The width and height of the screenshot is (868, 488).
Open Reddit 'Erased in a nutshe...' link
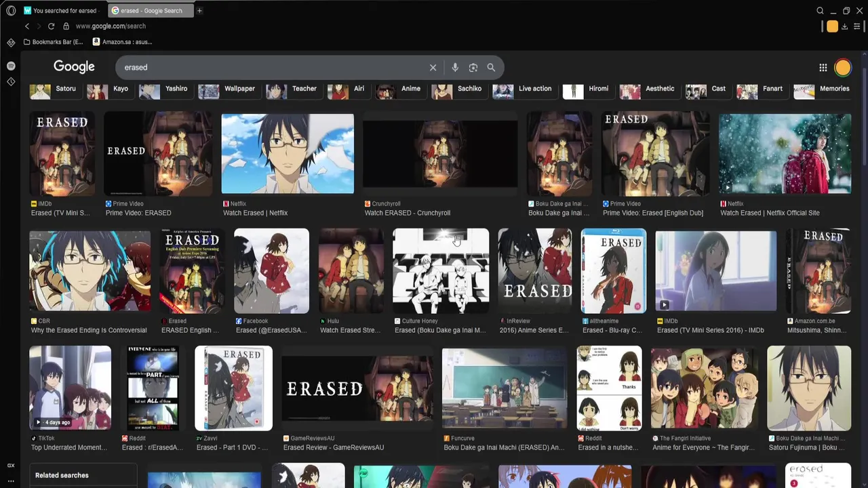(608, 447)
